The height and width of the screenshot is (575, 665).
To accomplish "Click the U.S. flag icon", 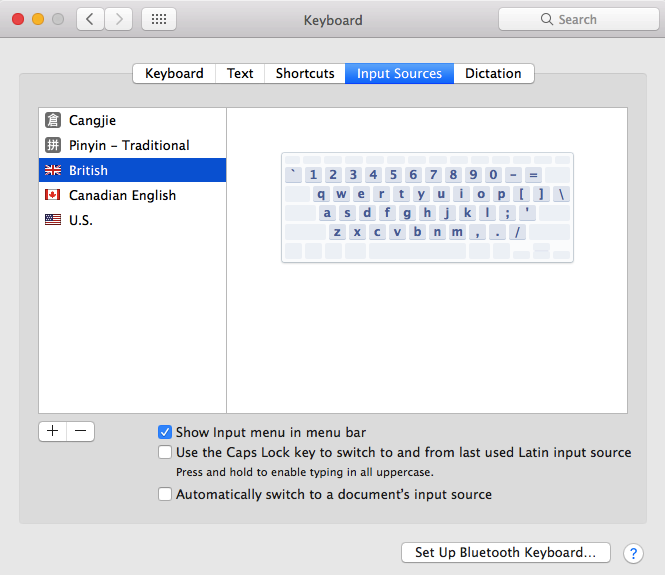I will point(53,220).
